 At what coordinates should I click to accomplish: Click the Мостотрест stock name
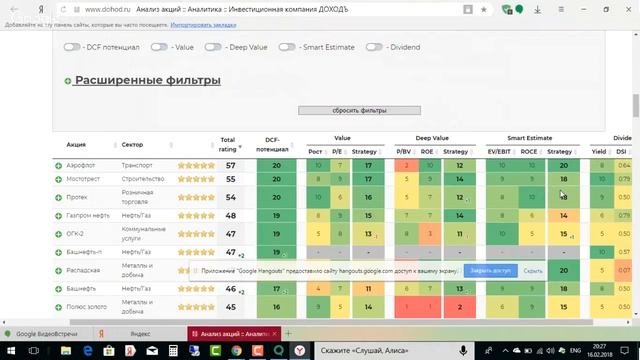point(83,179)
